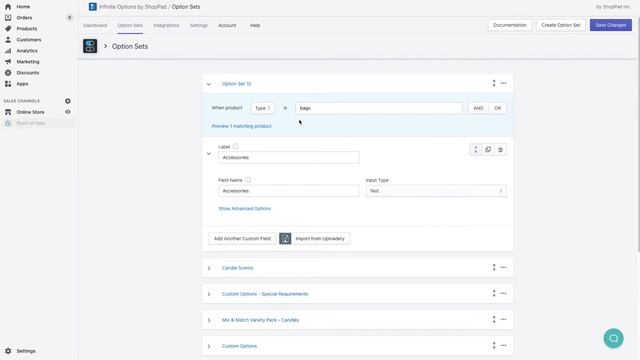Viewport: 640px width, 360px height.
Task: Expand the Custom Options set
Action: [x=209, y=347]
